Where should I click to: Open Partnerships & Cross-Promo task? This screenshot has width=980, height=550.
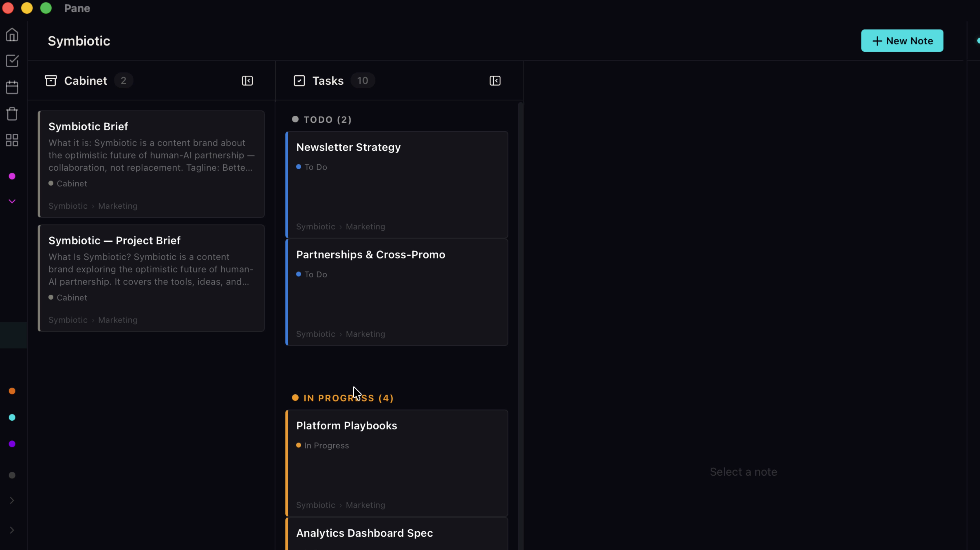(x=397, y=292)
